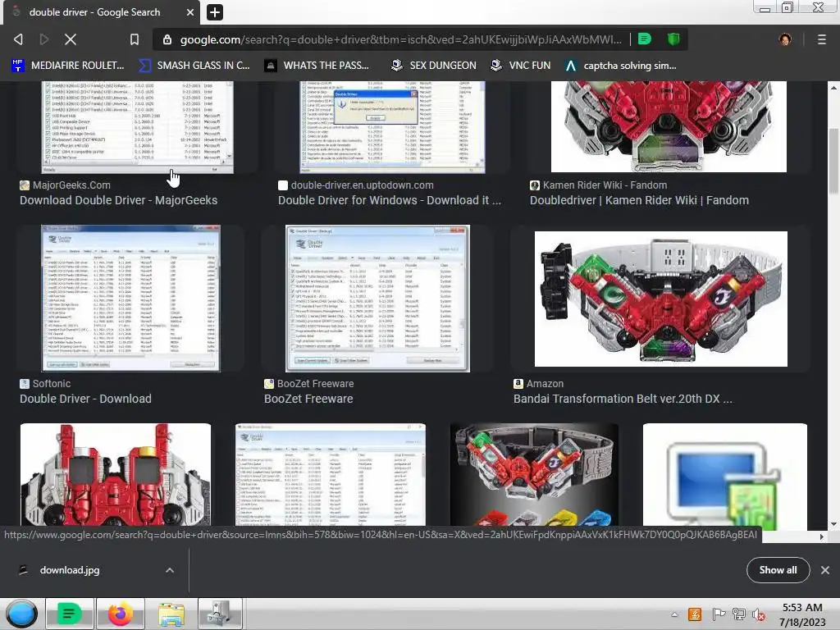The image size is (840, 630).
Task: Open the computer monitor icon image
Action: pos(725,475)
